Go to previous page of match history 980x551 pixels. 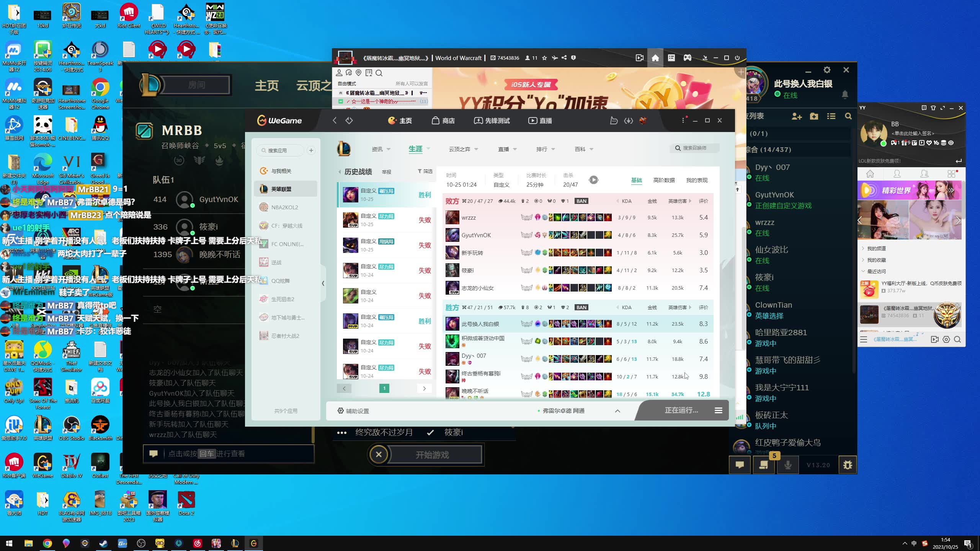tap(344, 388)
